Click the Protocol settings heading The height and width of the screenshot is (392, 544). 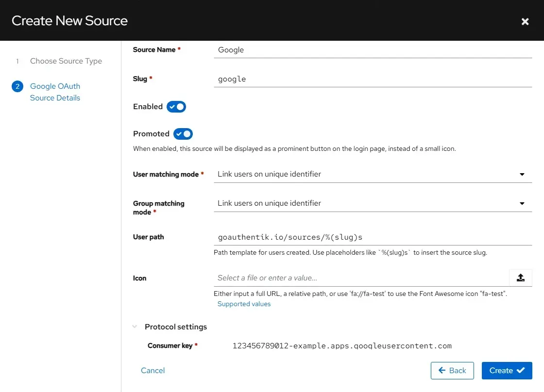[175, 327]
